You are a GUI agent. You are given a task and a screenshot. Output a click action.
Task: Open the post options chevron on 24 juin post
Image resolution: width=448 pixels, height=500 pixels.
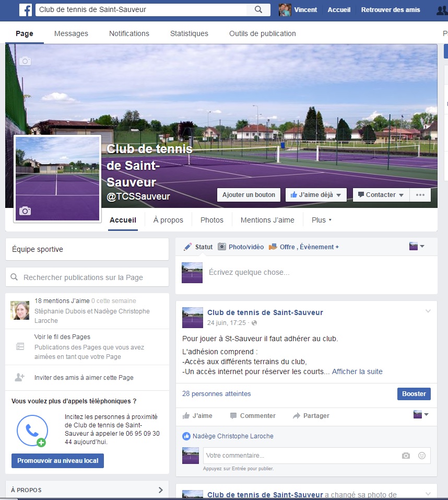(x=428, y=311)
